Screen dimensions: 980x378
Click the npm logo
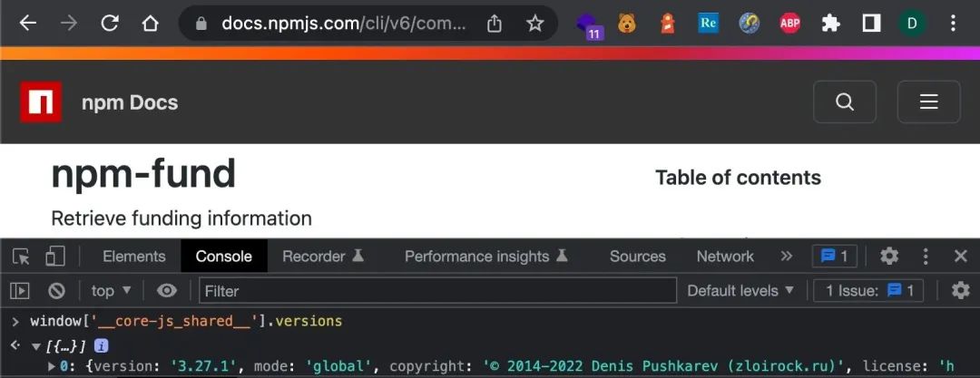(41, 102)
